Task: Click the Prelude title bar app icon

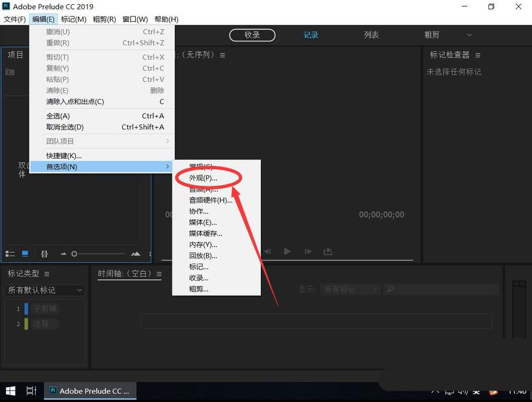Action: [x=6, y=6]
